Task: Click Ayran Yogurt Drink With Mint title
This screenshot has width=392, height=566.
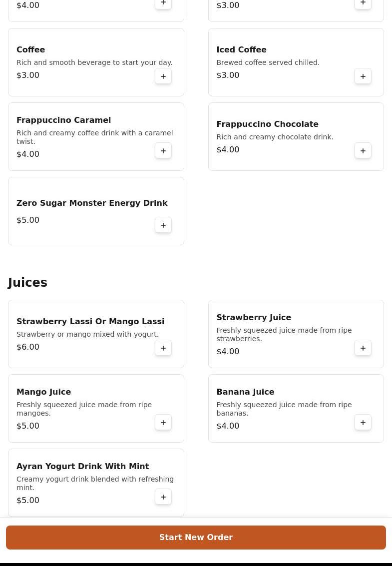Action: (83, 467)
